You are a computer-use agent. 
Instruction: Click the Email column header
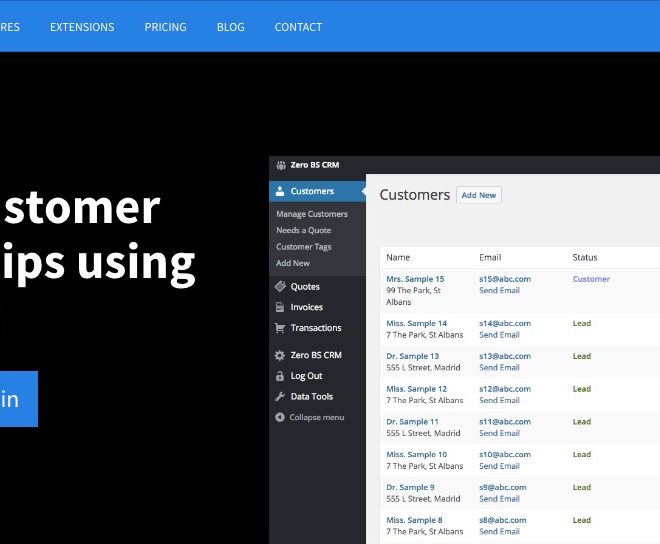[x=490, y=257]
